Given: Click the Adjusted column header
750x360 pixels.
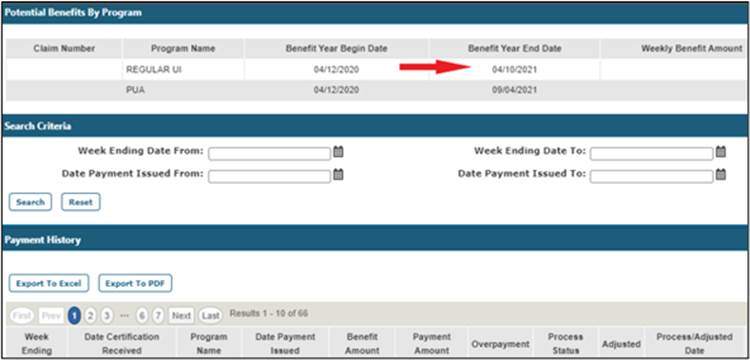Looking at the screenshot, I should click(x=621, y=344).
